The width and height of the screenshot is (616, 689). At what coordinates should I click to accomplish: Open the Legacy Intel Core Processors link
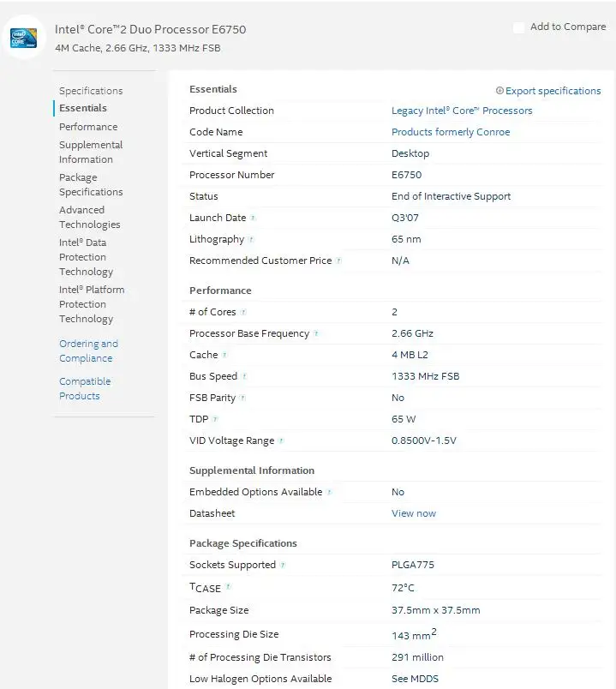(461, 110)
